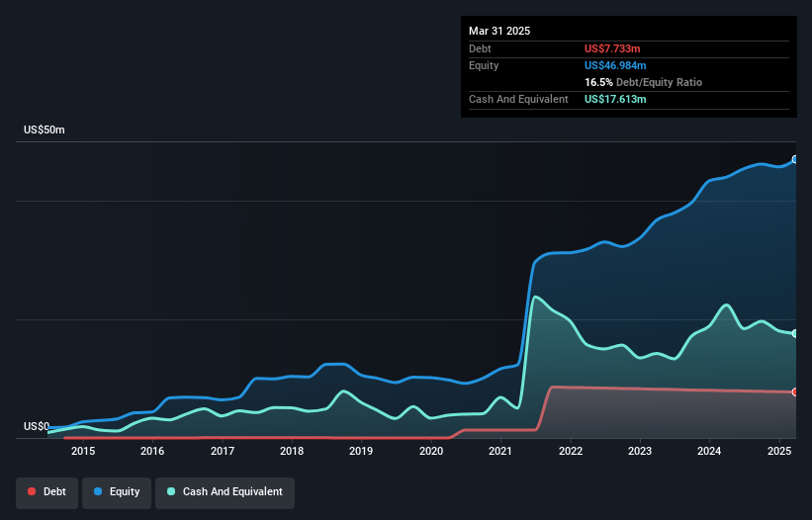This screenshot has width=812, height=520.
Task: Toggle the Debt series legend button
Action: click(47, 492)
